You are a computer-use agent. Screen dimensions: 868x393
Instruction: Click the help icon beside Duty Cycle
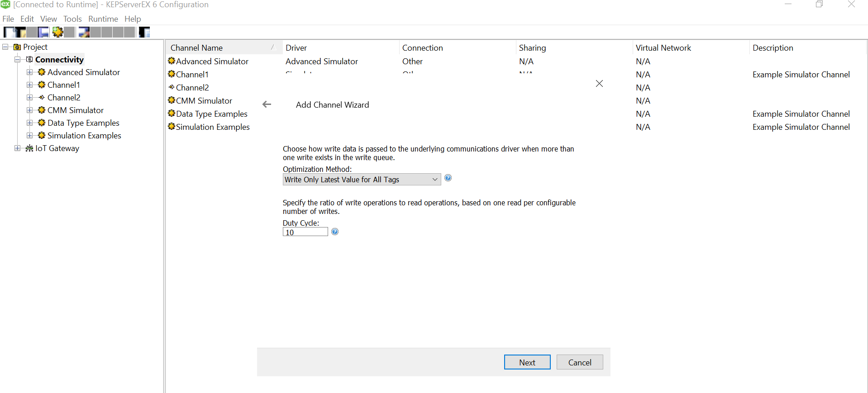click(x=334, y=232)
